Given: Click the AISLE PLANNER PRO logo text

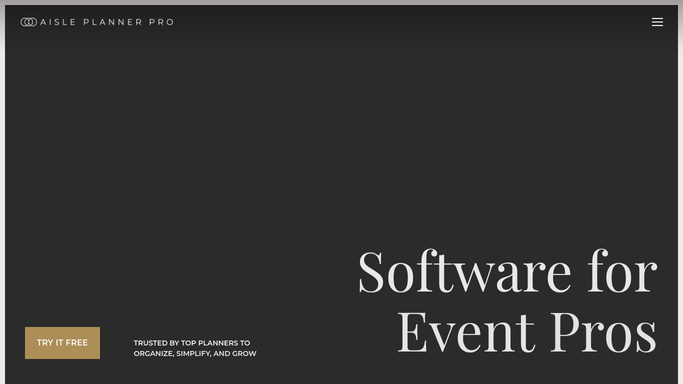Looking at the screenshot, I should 107,22.
